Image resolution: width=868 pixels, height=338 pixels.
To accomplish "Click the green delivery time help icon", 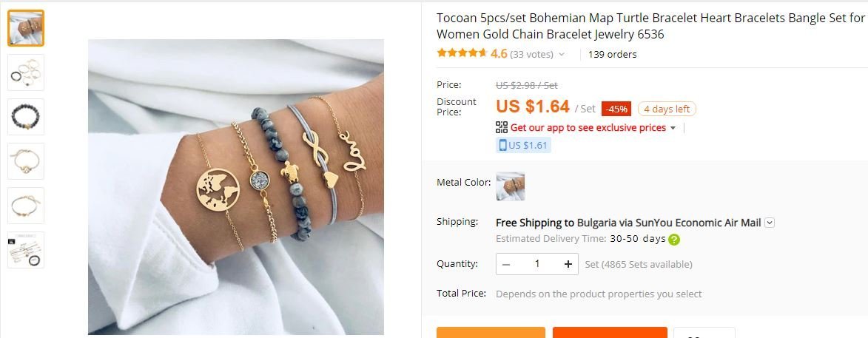I will click(673, 240).
